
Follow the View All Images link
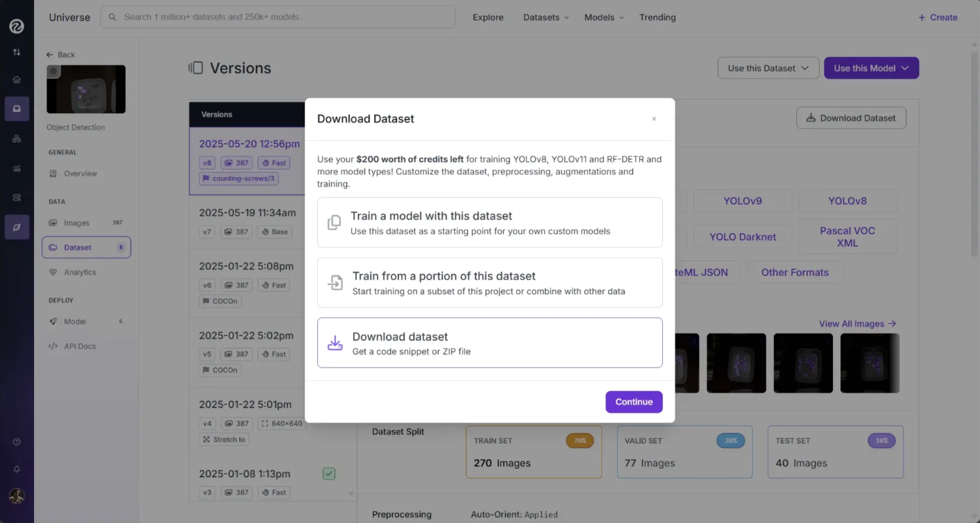[857, 324]
